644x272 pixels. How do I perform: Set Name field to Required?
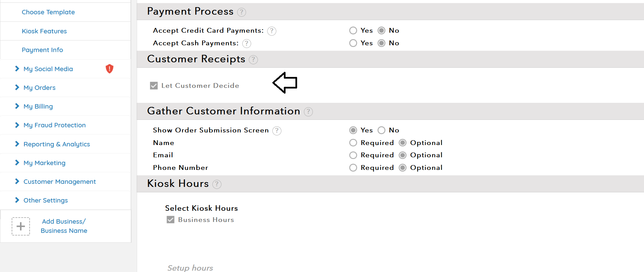click(x=353, y=143)
